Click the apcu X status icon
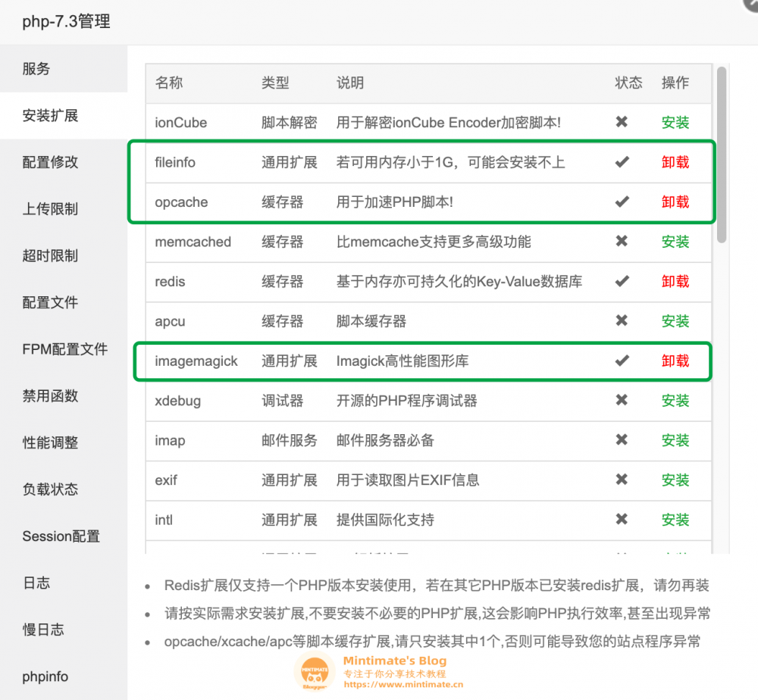 [622, 320]
